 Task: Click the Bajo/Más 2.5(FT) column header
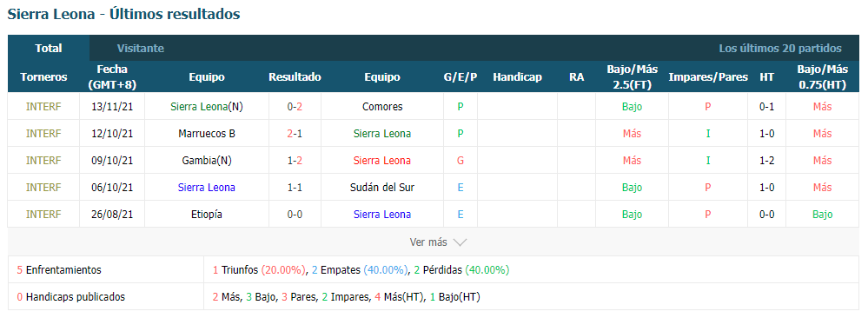[x=633, y=77]
